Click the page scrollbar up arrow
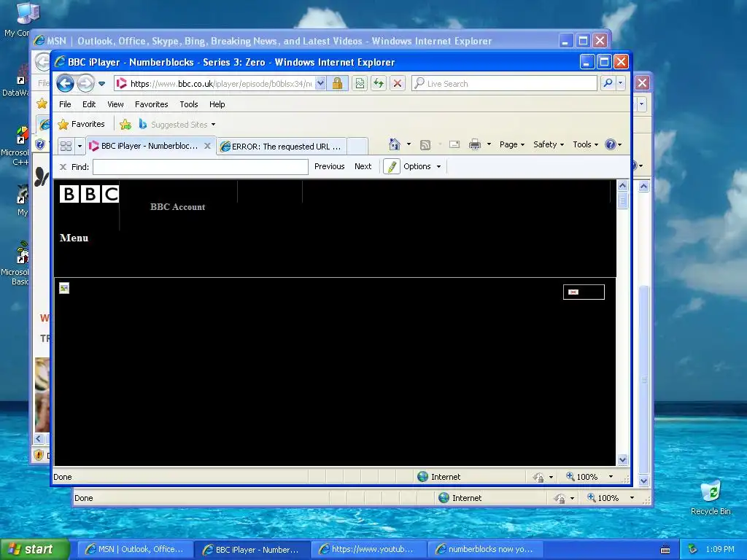The height and width of the screenshot is (560, 747). [x=623, y=186]
